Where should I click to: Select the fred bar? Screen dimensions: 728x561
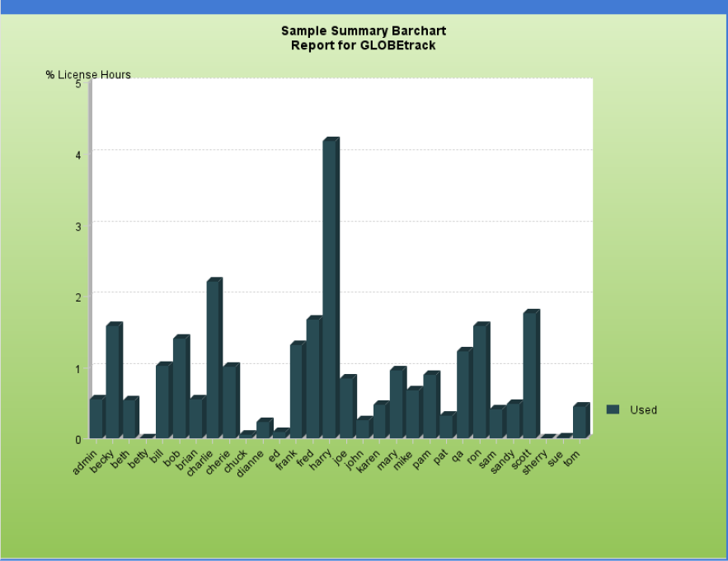point(313,377)
